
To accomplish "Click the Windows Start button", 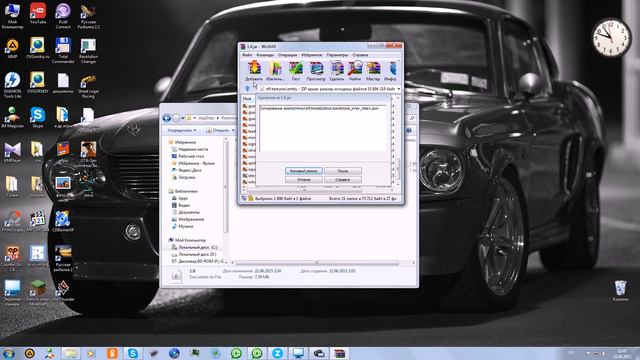I will (x=8, y=353).
